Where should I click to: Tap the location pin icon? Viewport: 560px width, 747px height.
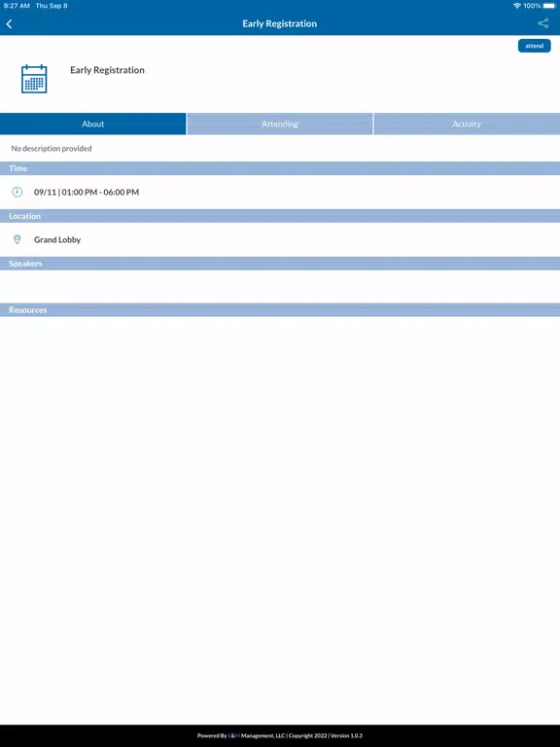tap(17, 239)
